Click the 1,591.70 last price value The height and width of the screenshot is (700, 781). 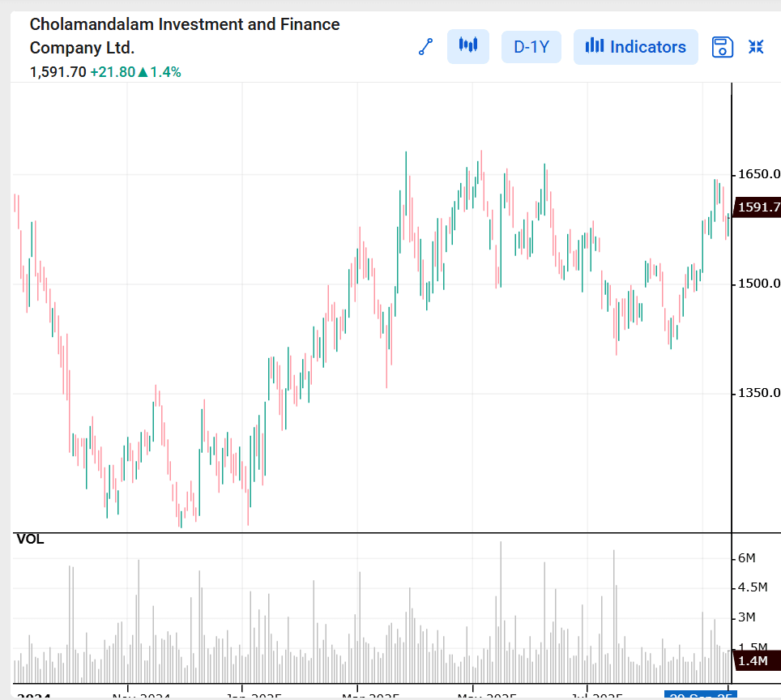[x=58, y=72]
